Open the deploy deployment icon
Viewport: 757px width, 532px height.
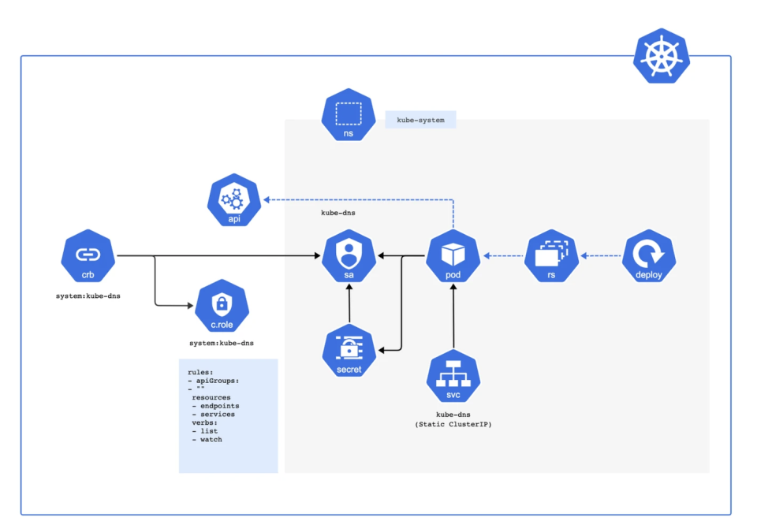point(648,256)
